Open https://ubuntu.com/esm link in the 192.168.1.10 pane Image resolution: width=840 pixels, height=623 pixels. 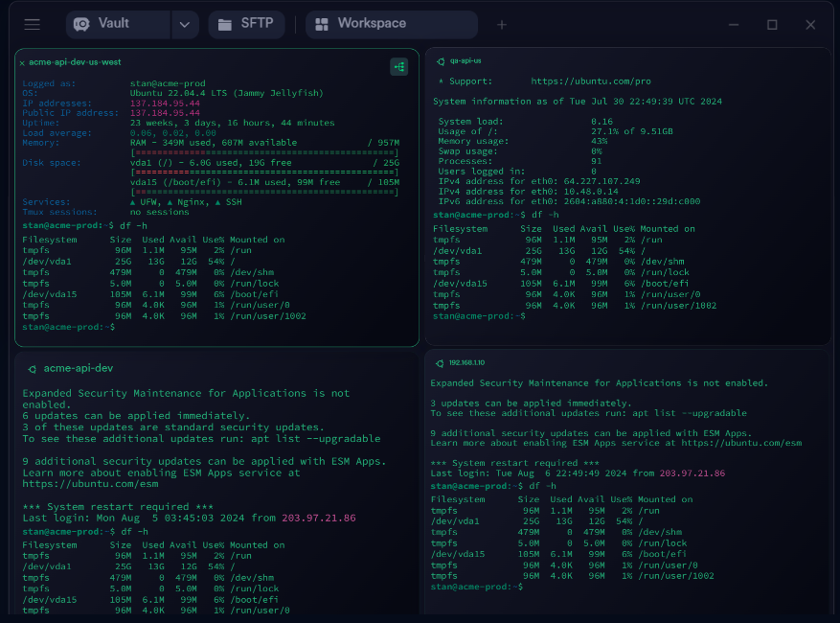[x=741, y=444]
